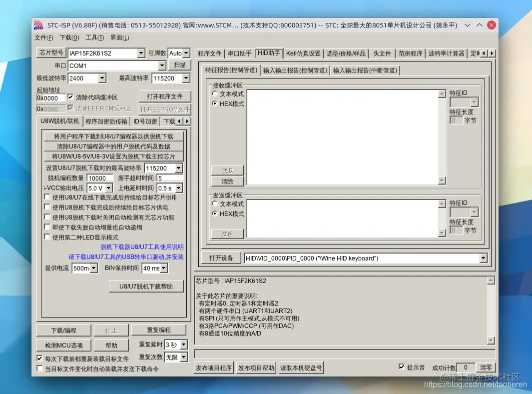Switch to ID号加密 tab
532x394 pixels.
point(145,121)
